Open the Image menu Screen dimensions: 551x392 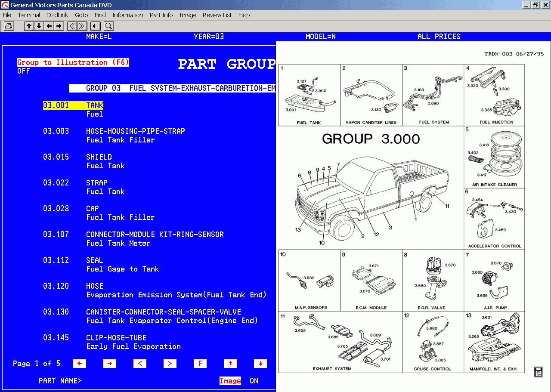(x=188, y=15)
